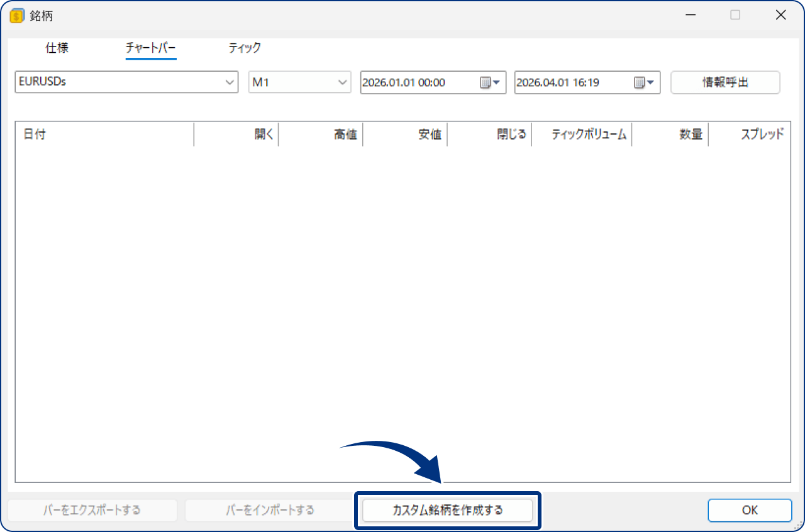The height and width of the screenshot is (532, 805).
Task: Click the 情報呼出 button
Action: [724, 82]
